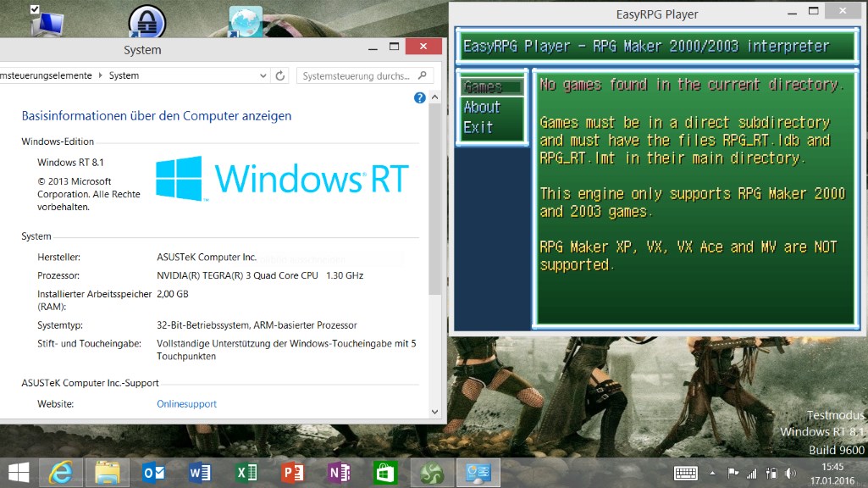Screen dimensions: 868x488
Task: Expand the address bar history dropdown
Action: coord(263,76)
